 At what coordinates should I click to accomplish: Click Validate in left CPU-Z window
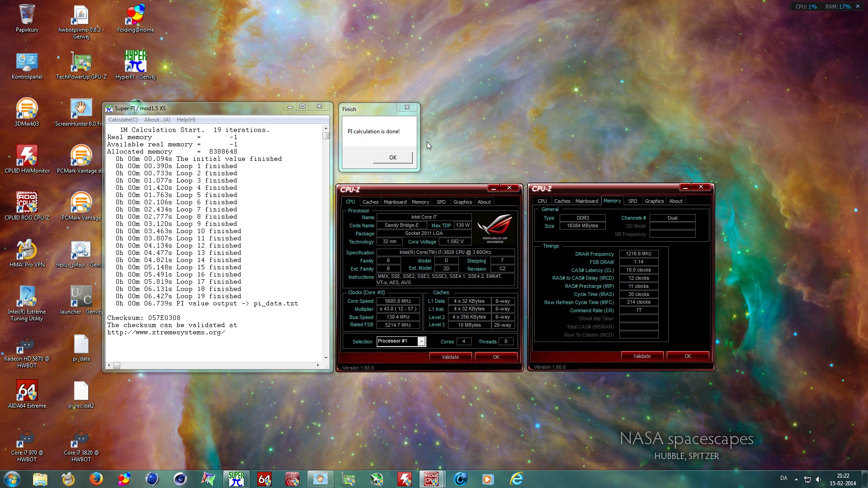(450, 357)
